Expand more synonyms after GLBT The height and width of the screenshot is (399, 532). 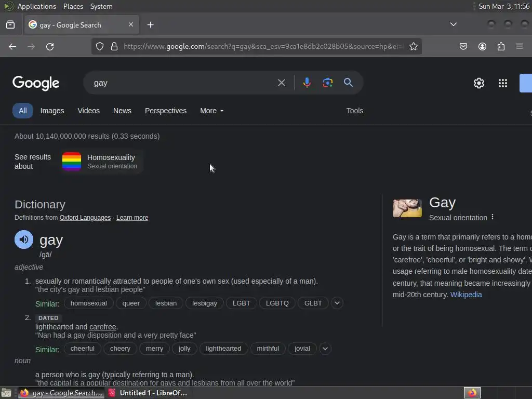coord(337,303)
